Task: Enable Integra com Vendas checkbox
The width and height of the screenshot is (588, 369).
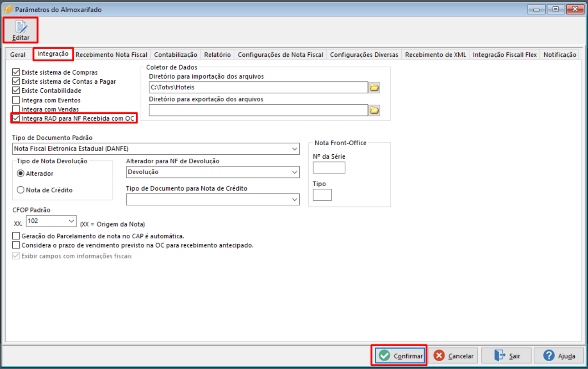Action: click(16, 109)
